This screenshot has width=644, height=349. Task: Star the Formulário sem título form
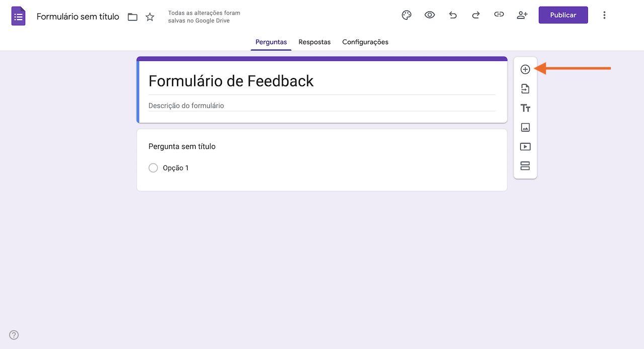(149, 17)
